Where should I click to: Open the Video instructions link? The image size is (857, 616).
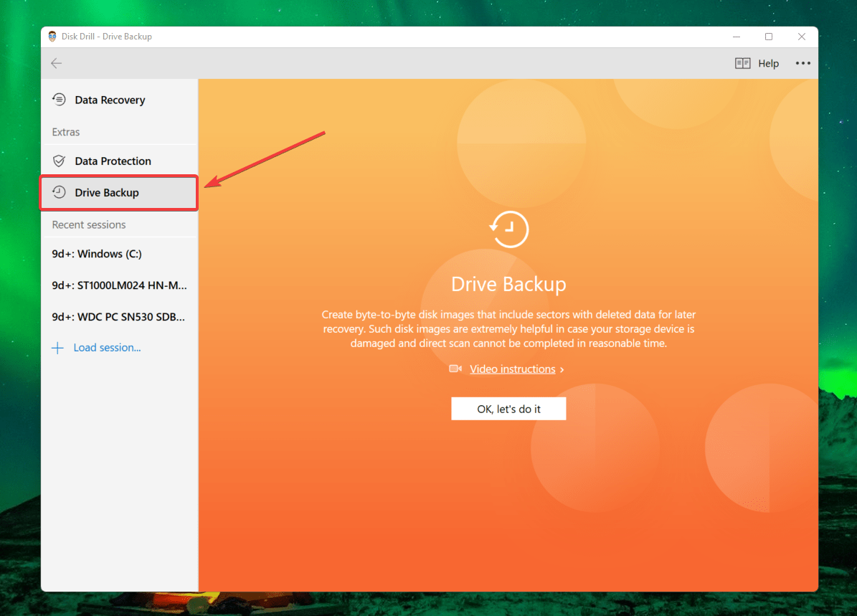[x=513, y=369]
